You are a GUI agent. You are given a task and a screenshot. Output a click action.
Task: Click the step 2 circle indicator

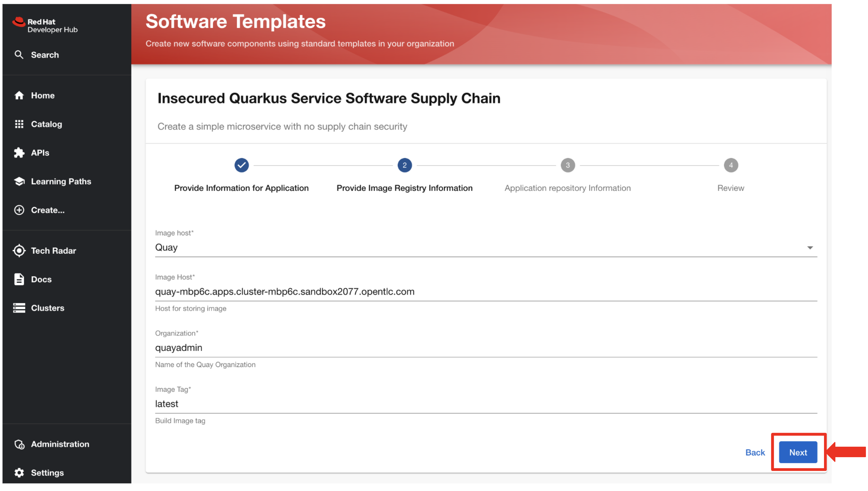(404, 165)
